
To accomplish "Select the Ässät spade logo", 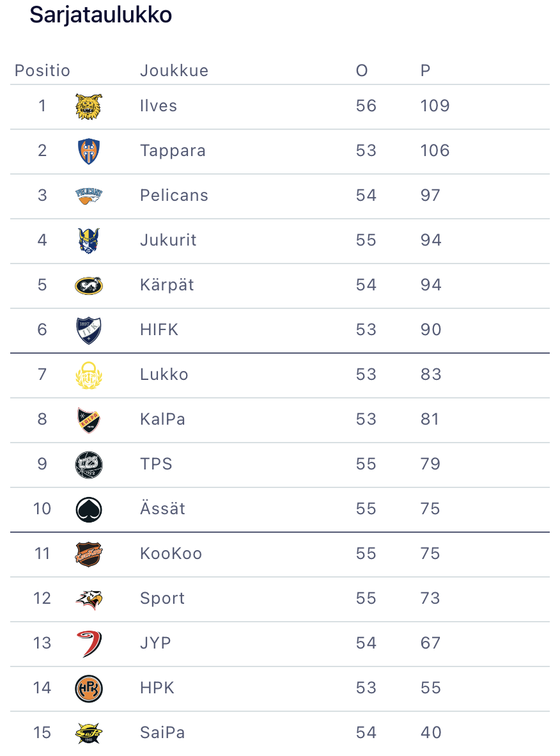I will tap(89, 509).
